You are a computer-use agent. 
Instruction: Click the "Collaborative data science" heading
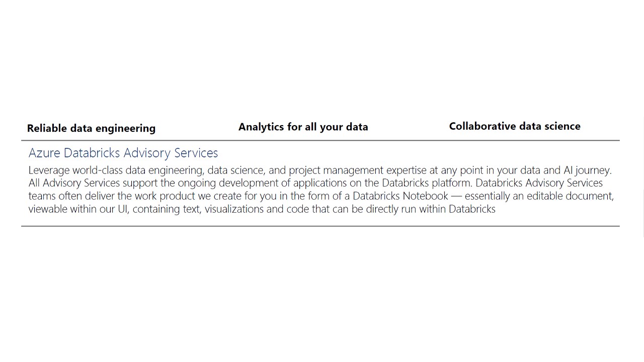(x=515, y=126)
